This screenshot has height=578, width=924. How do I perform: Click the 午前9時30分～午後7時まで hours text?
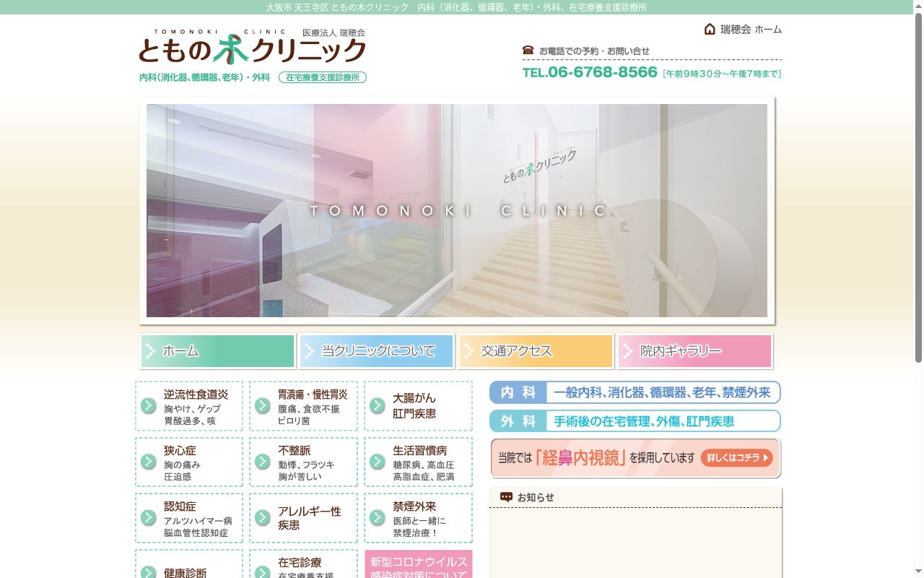point(722,73)
